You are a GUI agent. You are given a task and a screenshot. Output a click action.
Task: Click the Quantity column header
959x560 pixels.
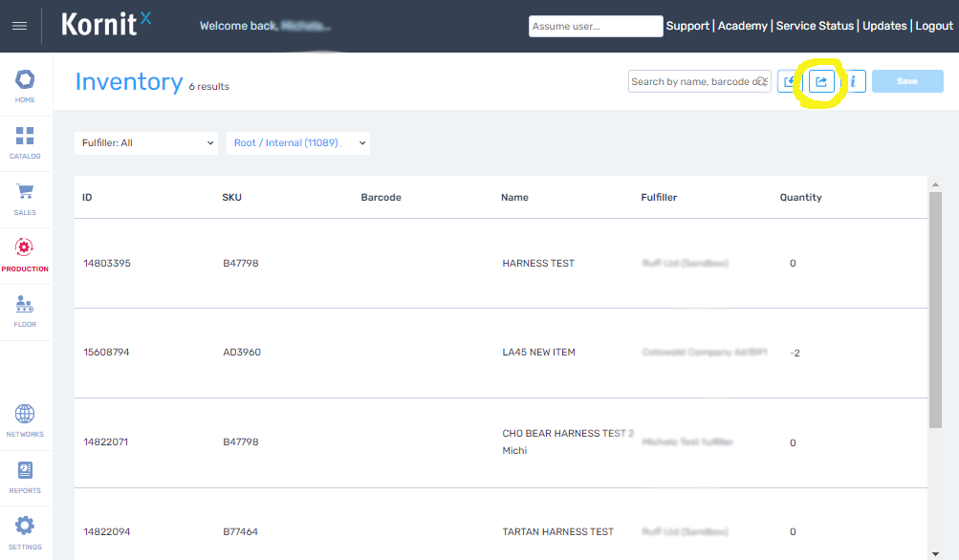coord(800,198)
